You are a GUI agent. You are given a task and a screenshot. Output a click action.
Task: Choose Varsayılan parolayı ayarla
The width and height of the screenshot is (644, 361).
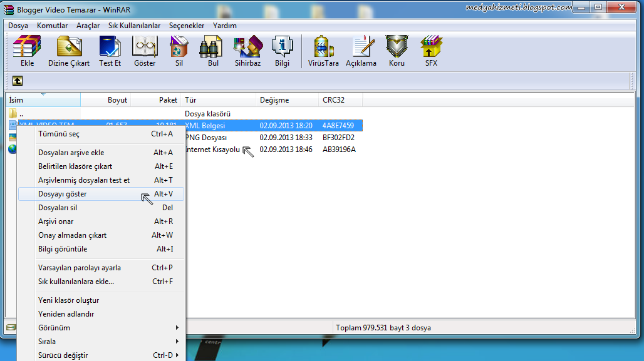click(x=101, y=268)
